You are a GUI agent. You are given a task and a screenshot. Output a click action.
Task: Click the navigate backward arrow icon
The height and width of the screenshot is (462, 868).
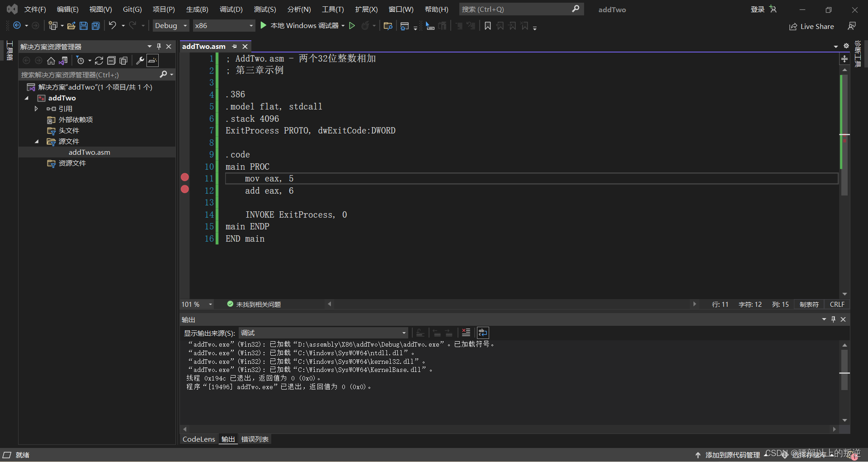(x=17, y=26)
